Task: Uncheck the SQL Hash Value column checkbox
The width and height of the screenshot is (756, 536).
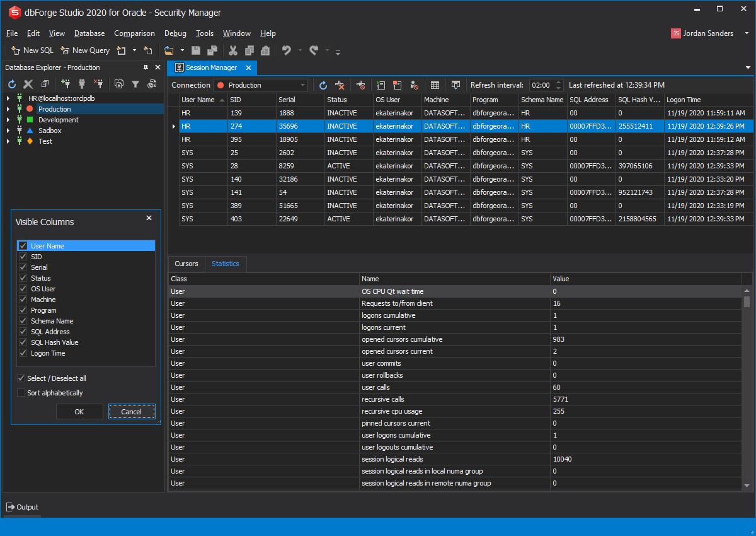Action: click(23, 342)
